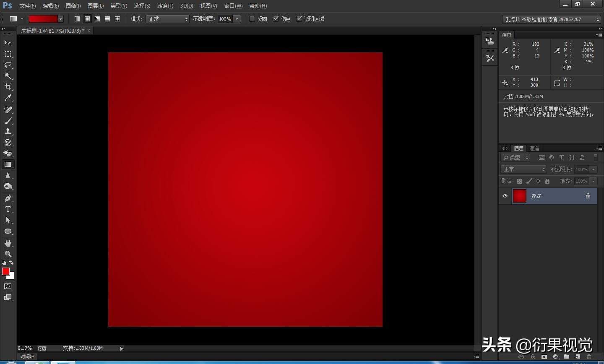The height and width of the screenshot is (364, 604).
Task: Choose Angle gradient style
Action: tap(97, 19)
